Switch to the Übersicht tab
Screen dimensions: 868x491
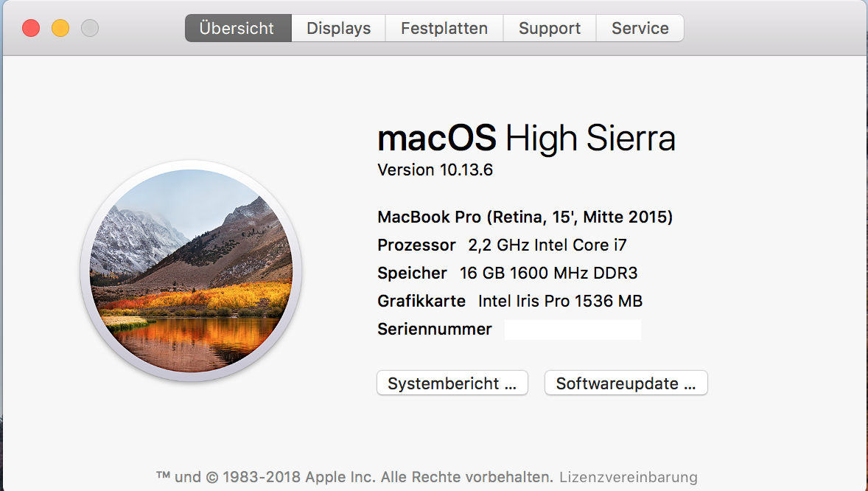coord(237,29)
